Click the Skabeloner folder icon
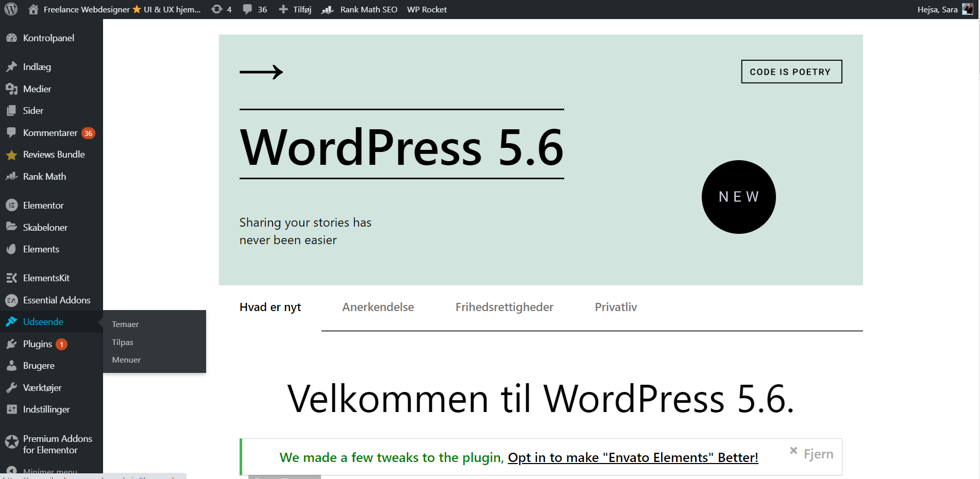This screenshot has width=980, height=479. 11,227
